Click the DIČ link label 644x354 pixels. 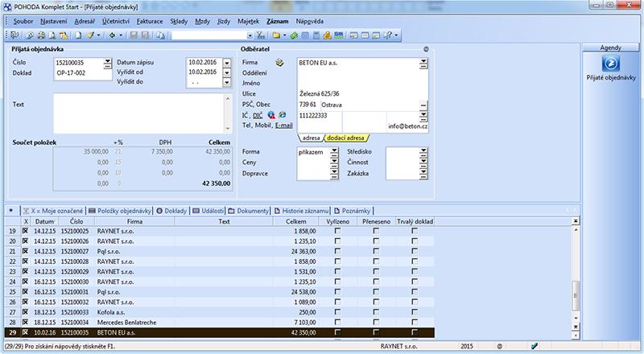tap(258, 116)
